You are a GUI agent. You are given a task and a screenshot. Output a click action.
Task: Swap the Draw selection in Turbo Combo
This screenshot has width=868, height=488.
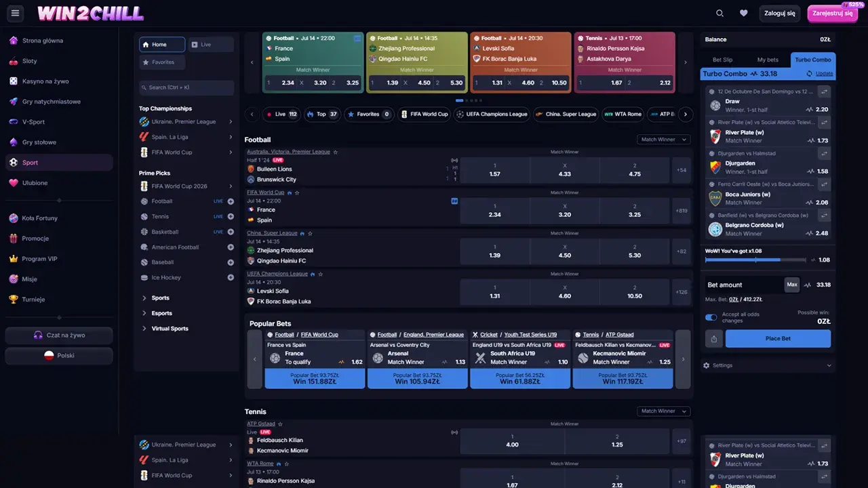824,91
